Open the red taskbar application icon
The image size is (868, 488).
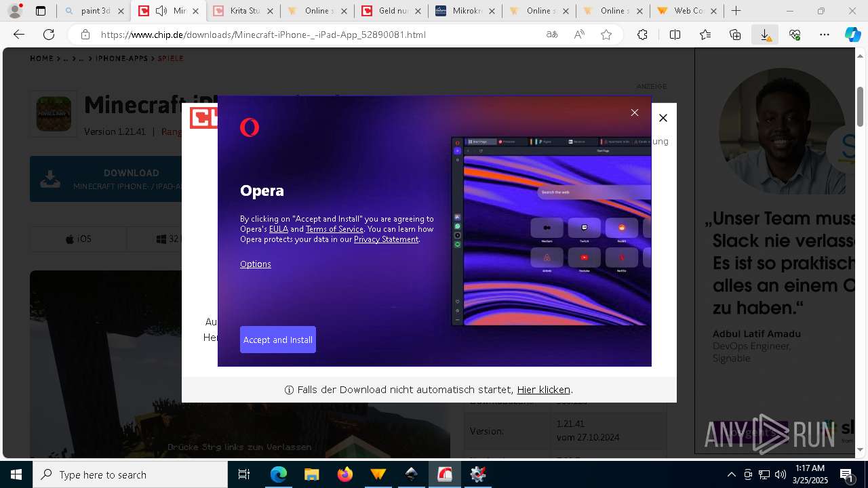tap(444, 474)
